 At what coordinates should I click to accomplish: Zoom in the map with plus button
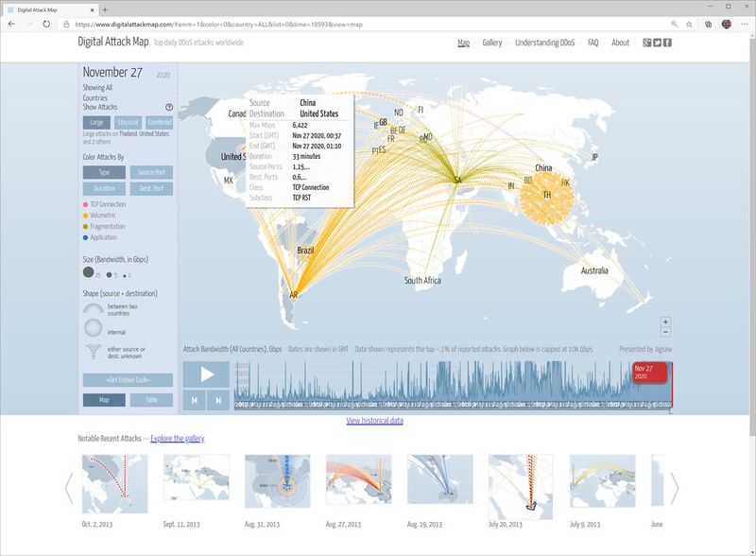(x=665, y=321)
